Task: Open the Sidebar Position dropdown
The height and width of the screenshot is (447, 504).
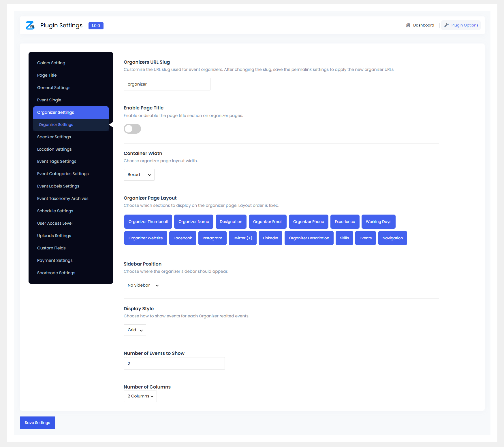Action: [x=143, y=285]
